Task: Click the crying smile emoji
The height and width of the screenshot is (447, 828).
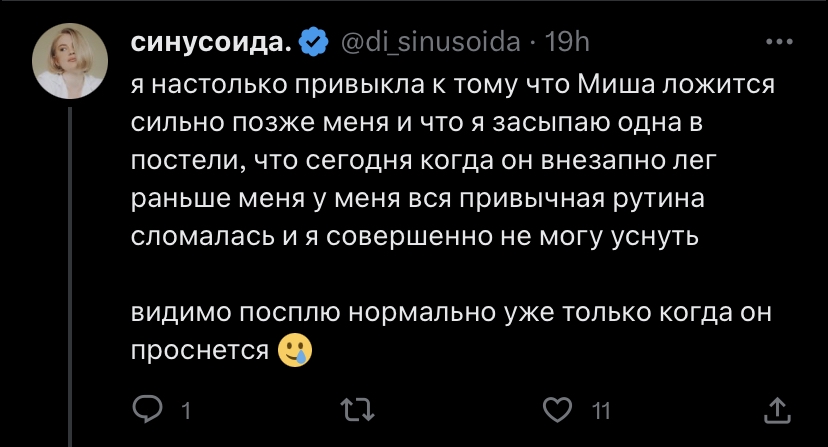Action: [x=292, y=350]
